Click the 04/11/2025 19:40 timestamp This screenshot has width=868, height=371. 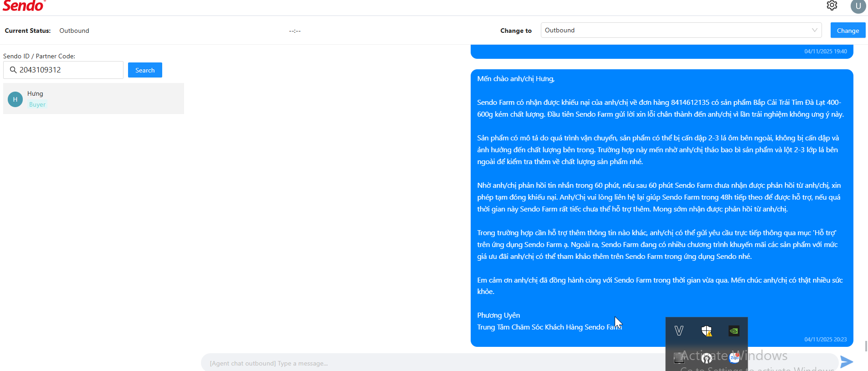coord(825,52)
